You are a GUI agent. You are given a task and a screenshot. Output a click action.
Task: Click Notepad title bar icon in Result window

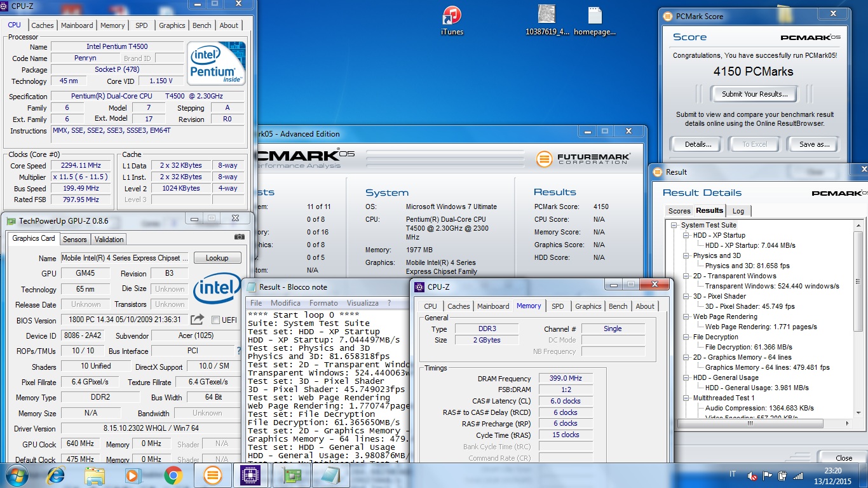[x=252, y=287]
